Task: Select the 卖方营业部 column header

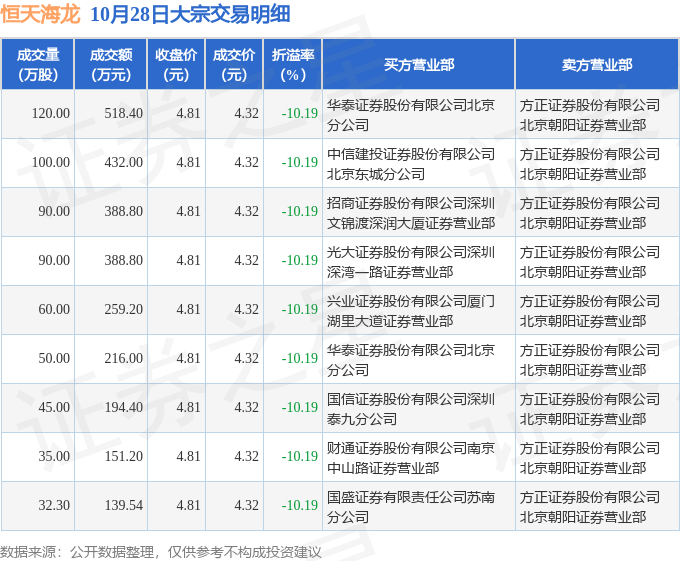Action: 597,65
